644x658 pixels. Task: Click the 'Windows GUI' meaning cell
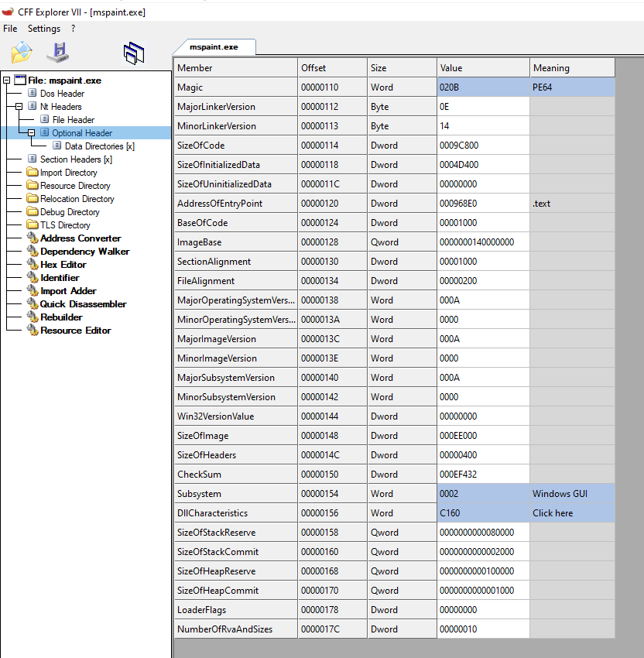click(573, 494)
